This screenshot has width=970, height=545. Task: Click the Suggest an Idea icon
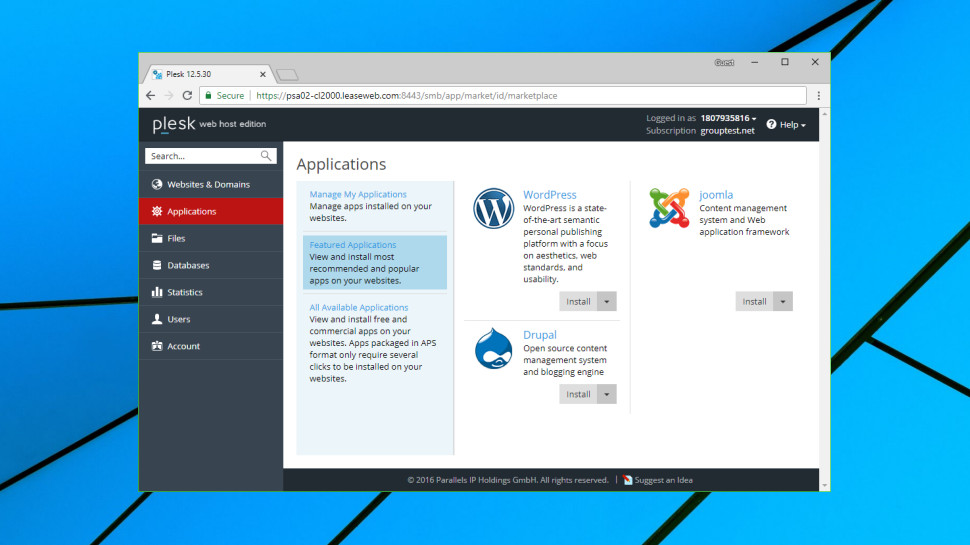coord(627,480)
